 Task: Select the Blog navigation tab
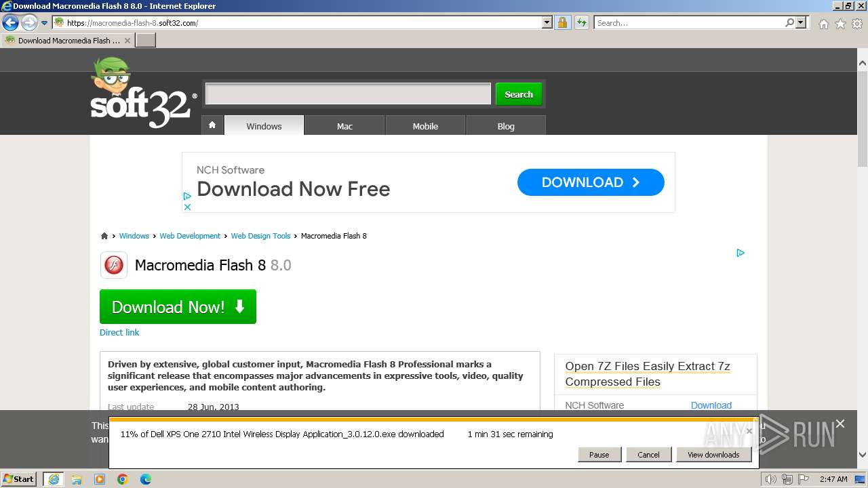click(506, 125)
